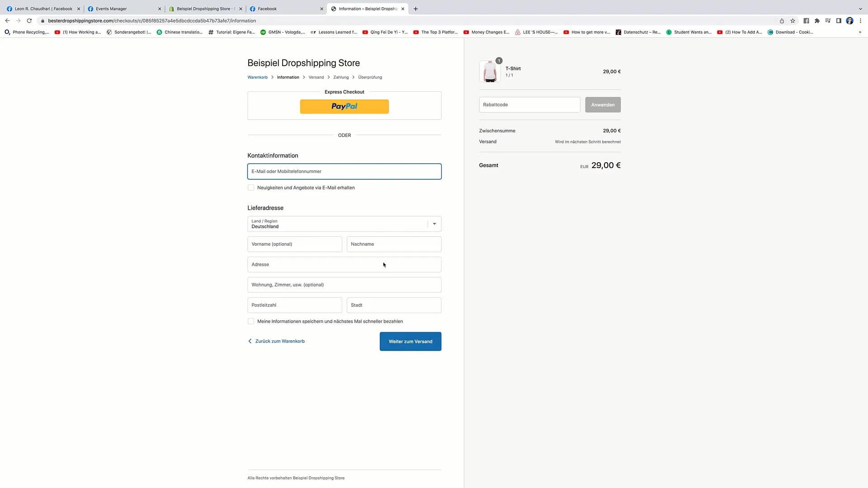The height and width of the screenshot is (488, 868).
Task: Click the bookmark star icon in address bar
Action: [793, 20]
